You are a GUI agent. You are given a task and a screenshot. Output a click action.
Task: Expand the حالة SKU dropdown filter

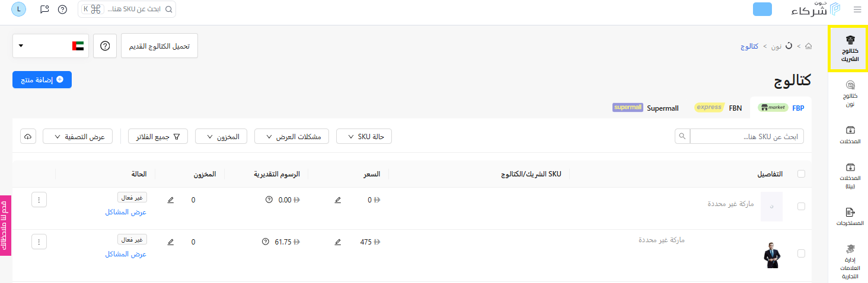click(x=364, y=137)
